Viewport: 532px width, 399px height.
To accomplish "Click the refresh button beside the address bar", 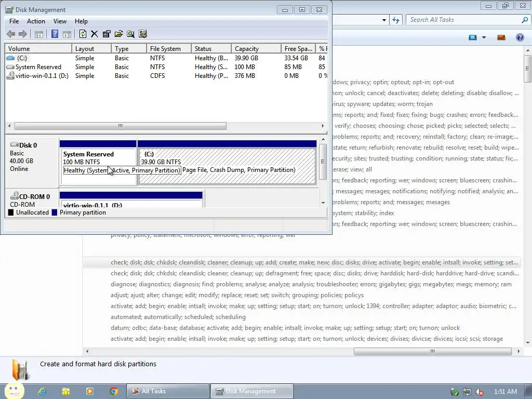I will pos(396,20).
